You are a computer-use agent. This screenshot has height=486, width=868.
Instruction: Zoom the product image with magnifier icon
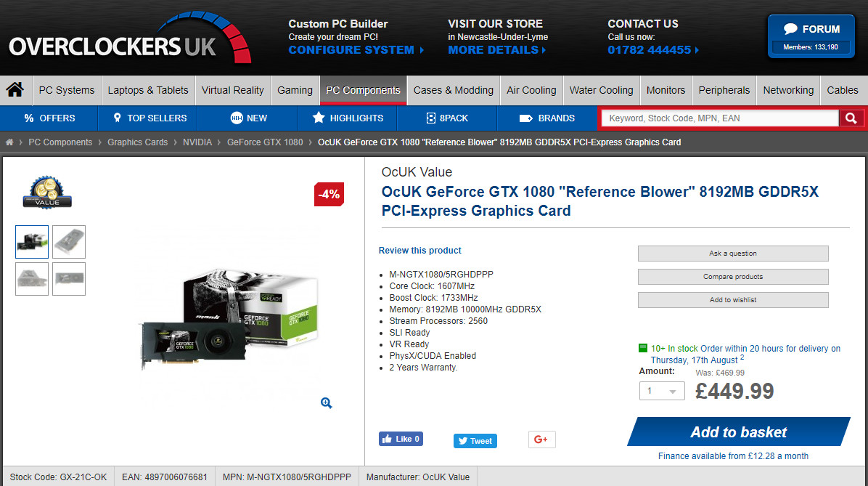(x=326, y=403)
